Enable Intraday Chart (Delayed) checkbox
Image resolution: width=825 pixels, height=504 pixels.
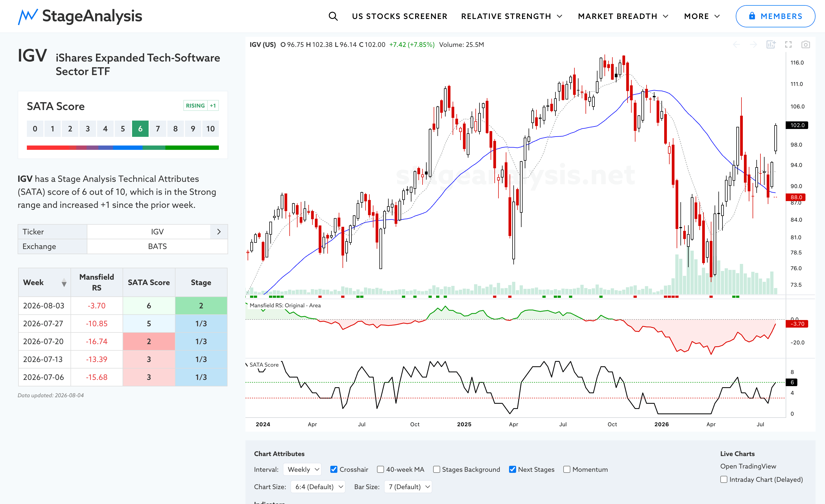point(724,479)
